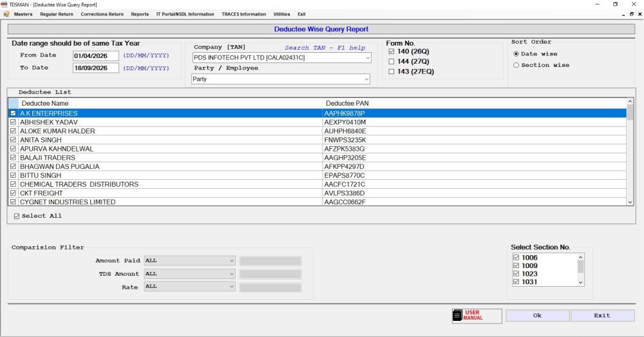Click Rate value input box
Image resolution: width=644 pixels, height=337 pixels.
(270, 287)
